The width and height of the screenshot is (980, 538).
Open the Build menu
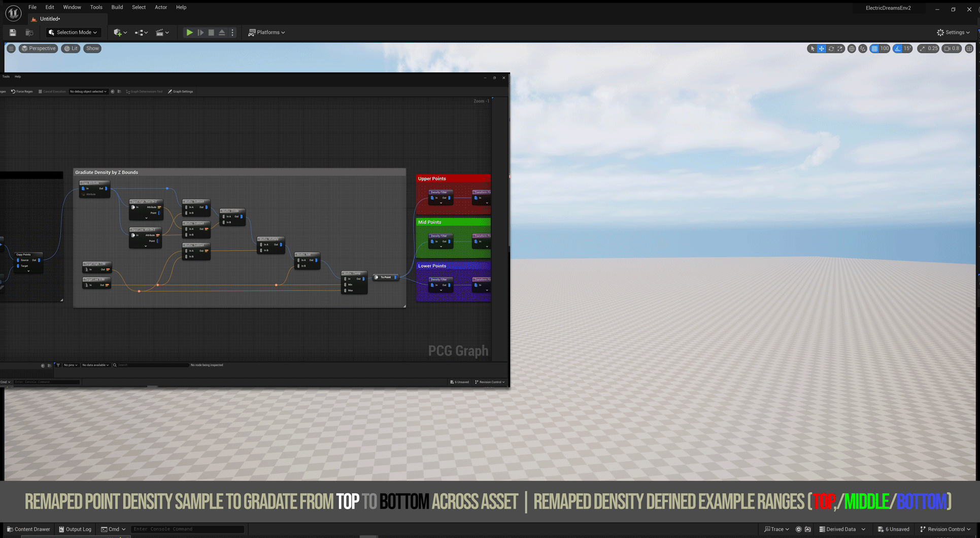(x=117, y=7)
